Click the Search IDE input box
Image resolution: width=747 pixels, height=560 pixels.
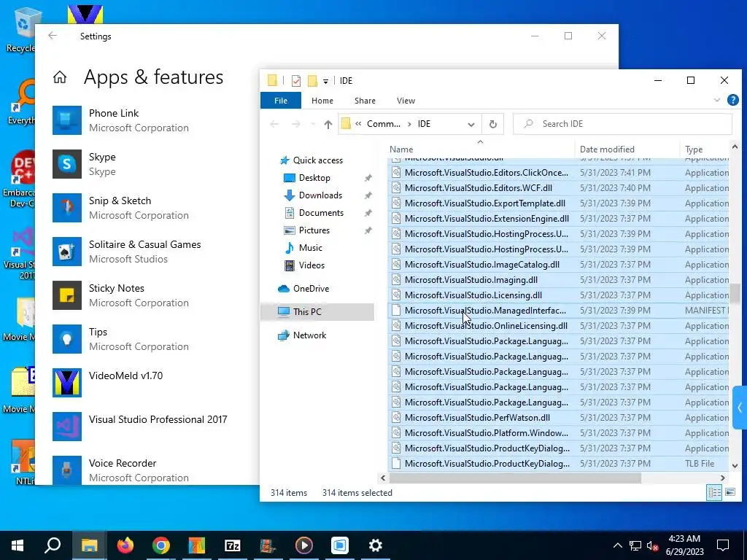(x=622, y=124)
